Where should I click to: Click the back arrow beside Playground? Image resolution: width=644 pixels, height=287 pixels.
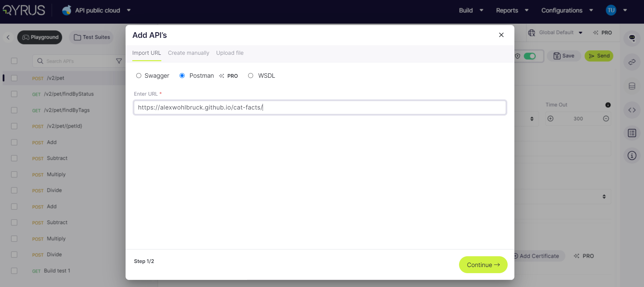8,37
